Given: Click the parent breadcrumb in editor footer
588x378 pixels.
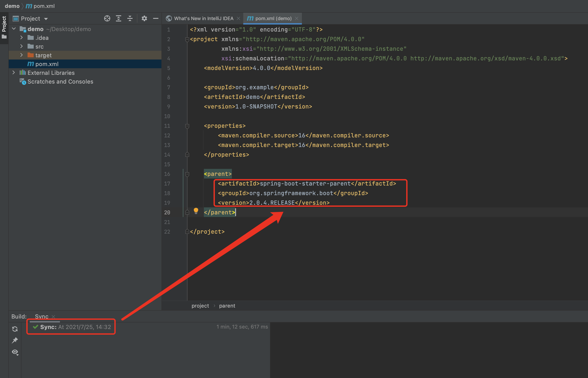Looking at the screenshot, I should [x=227, y=306].
